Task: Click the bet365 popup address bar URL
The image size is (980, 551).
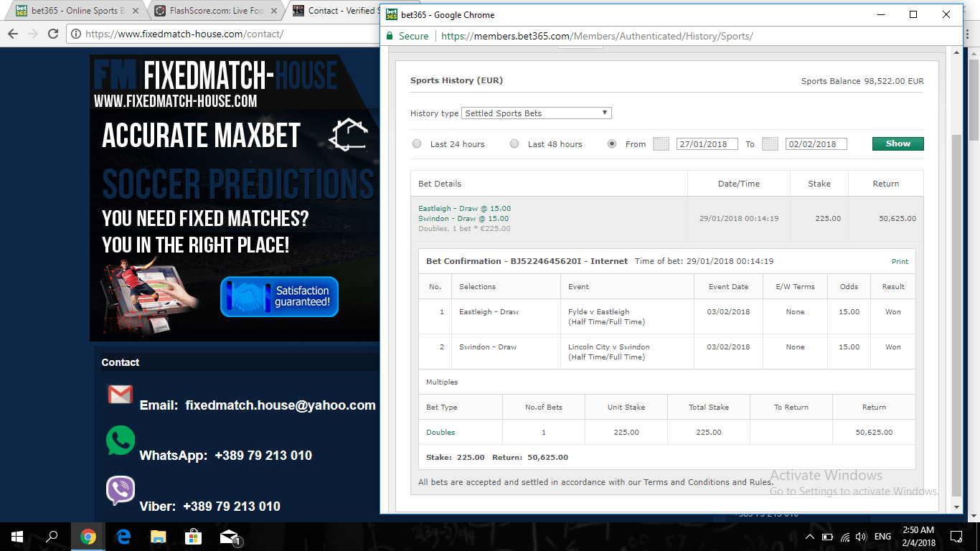Action: pos(597,36)
